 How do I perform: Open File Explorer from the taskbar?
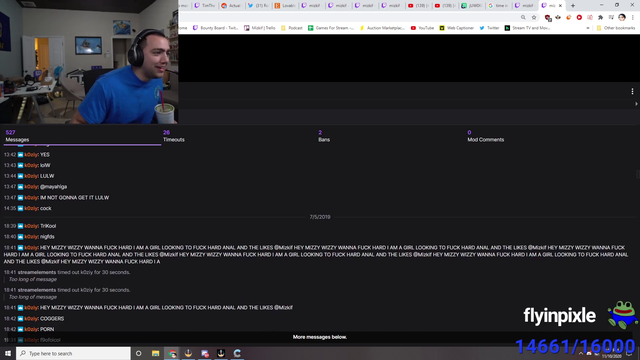pyautogui.click(x=156, y=353)
